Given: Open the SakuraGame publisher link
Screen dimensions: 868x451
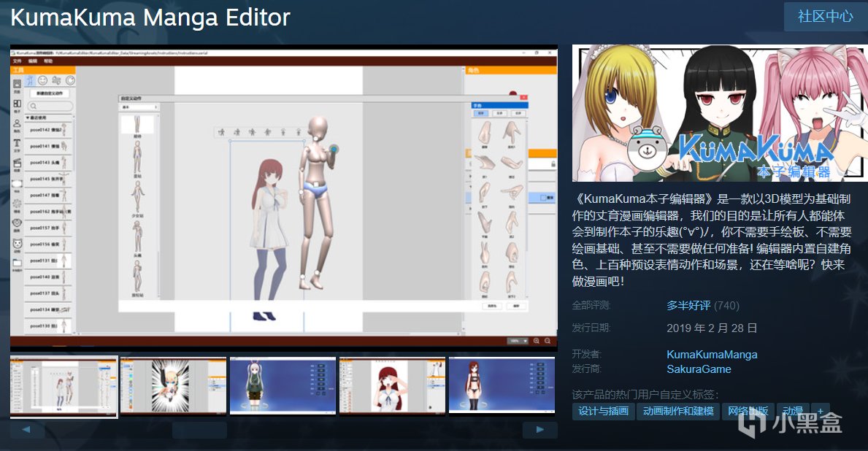Looking at the screenshot, I should click(x=699, y=369).
